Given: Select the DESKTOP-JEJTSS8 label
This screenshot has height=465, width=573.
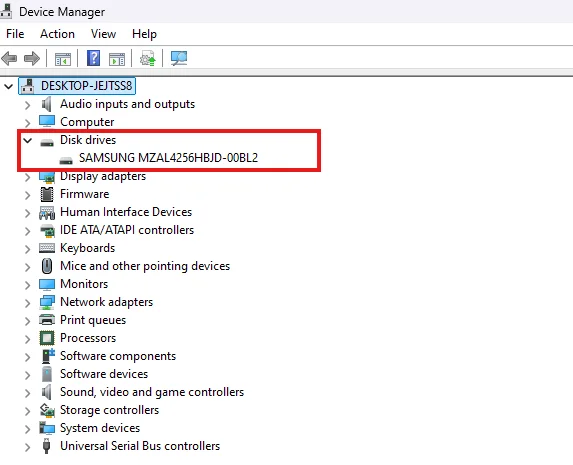Looking at the screenshot, I should [x=86, y=86].
